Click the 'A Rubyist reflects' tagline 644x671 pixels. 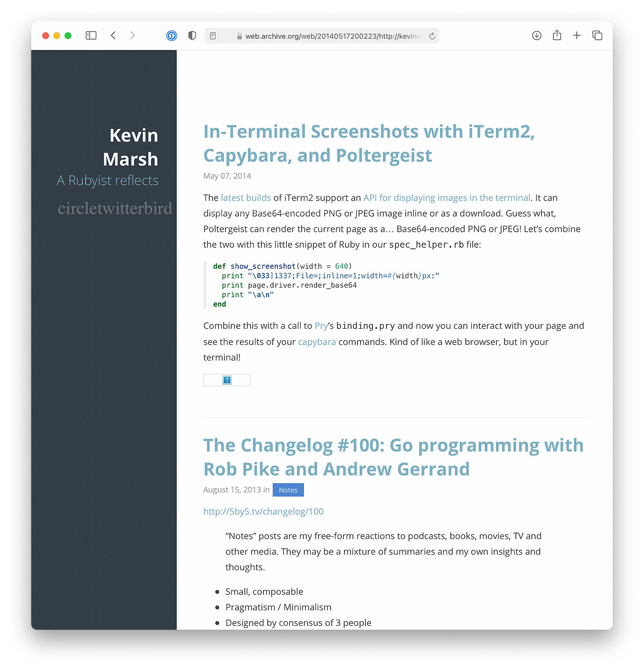tap(108, 180)
